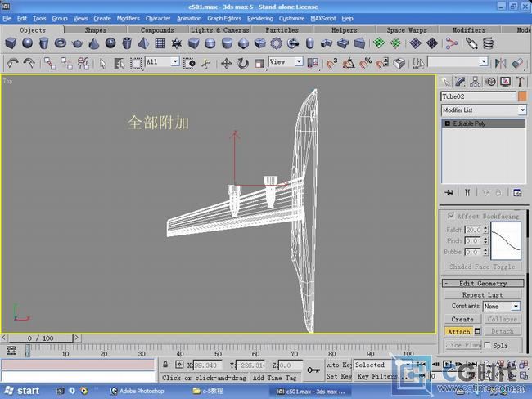Activate Select and Rotate tool
This screenshot has width=532, height=399.
pyautogui.click(x=243, y=64)
